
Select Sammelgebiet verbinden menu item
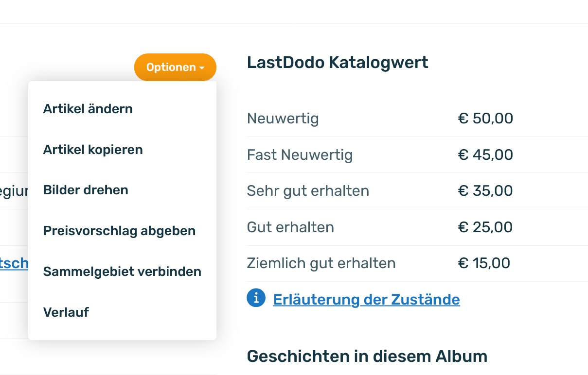(122, 272)
